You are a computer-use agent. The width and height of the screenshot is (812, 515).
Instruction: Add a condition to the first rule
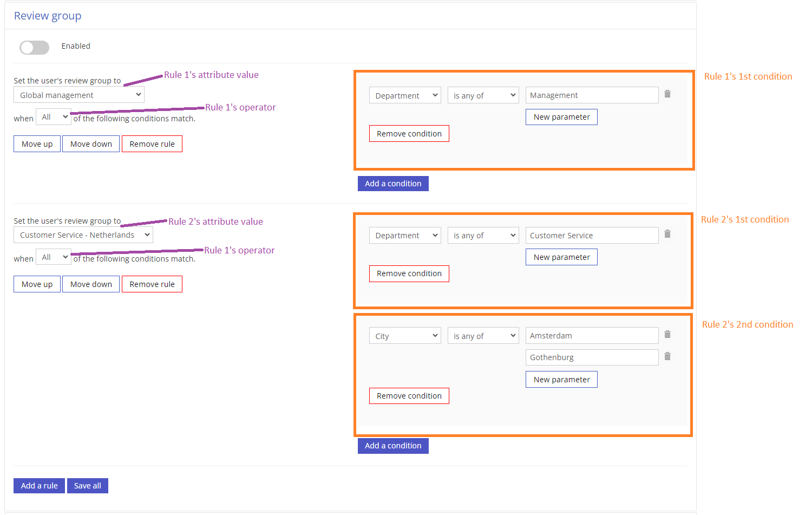[393, 184]
